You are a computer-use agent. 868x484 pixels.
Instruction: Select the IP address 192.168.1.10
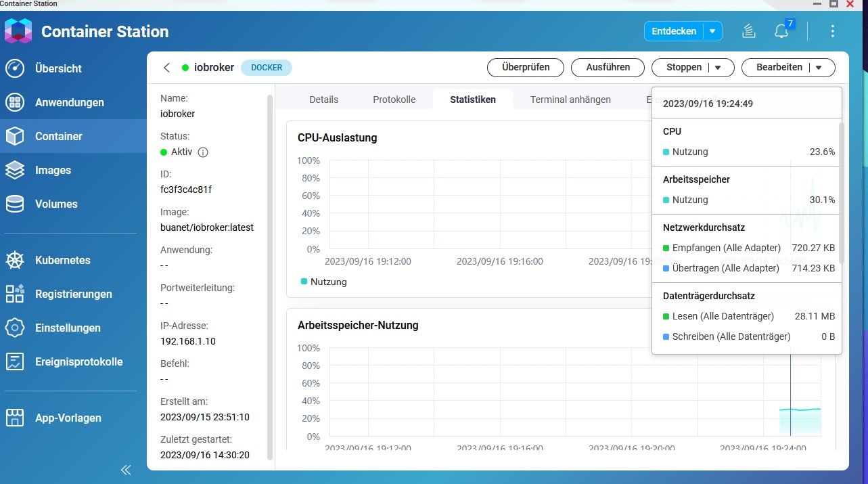[x=188, y=341]
